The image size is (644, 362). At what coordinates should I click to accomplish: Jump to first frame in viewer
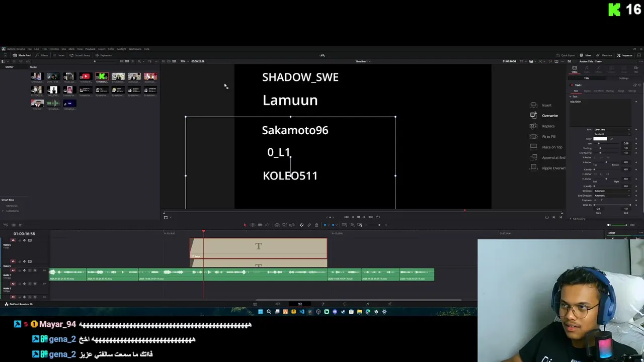(x=346, y=217)
